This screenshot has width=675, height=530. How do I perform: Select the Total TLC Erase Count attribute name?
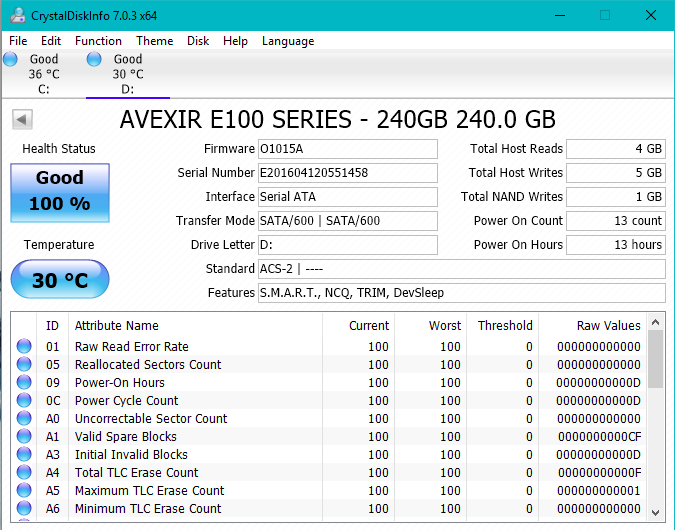[x=136, y=473]
